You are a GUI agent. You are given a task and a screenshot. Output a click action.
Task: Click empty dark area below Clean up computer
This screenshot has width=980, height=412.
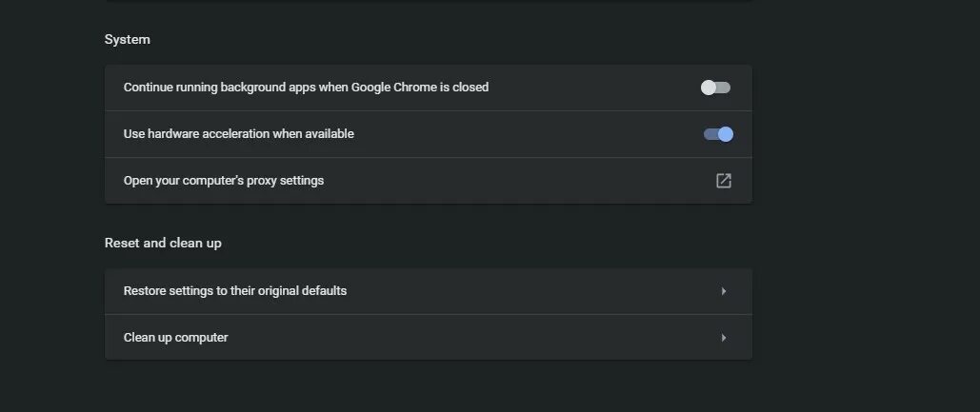[x=429, y=385]
